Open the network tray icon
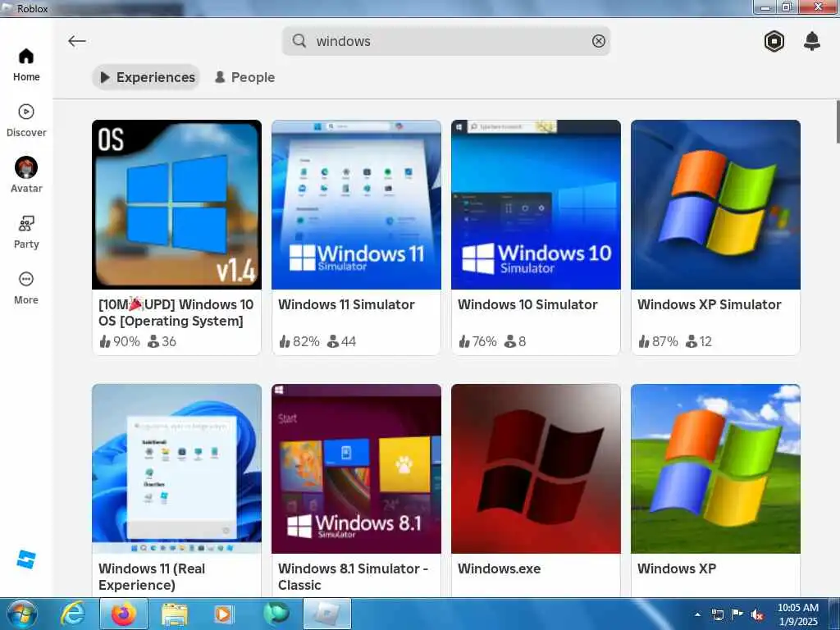This screenshot has height=630, width=840. (x=717, y=614)
